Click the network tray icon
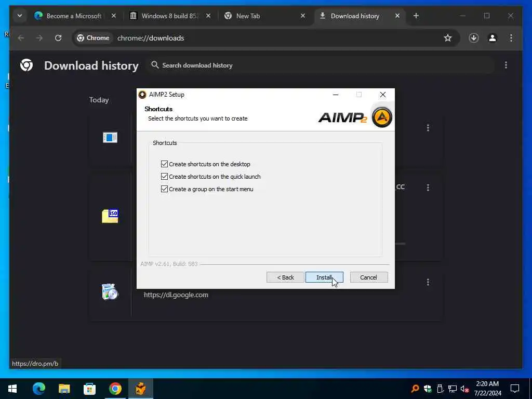 (453, 389)
